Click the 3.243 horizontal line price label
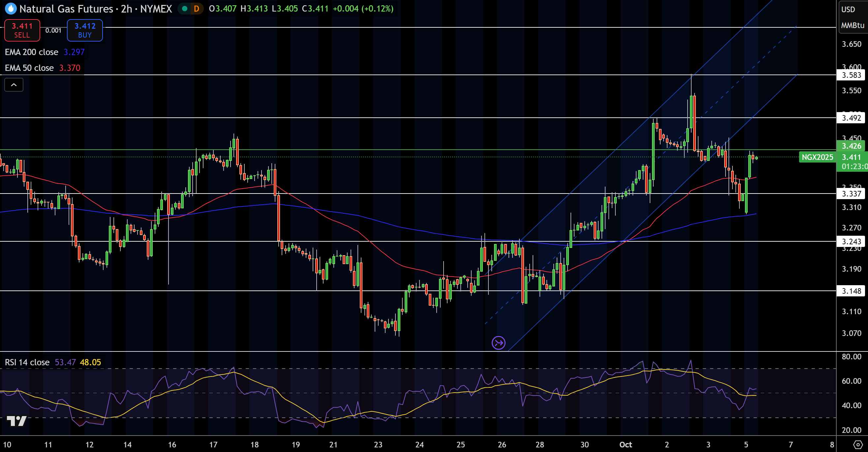The image size is (868, 452). 851,241
